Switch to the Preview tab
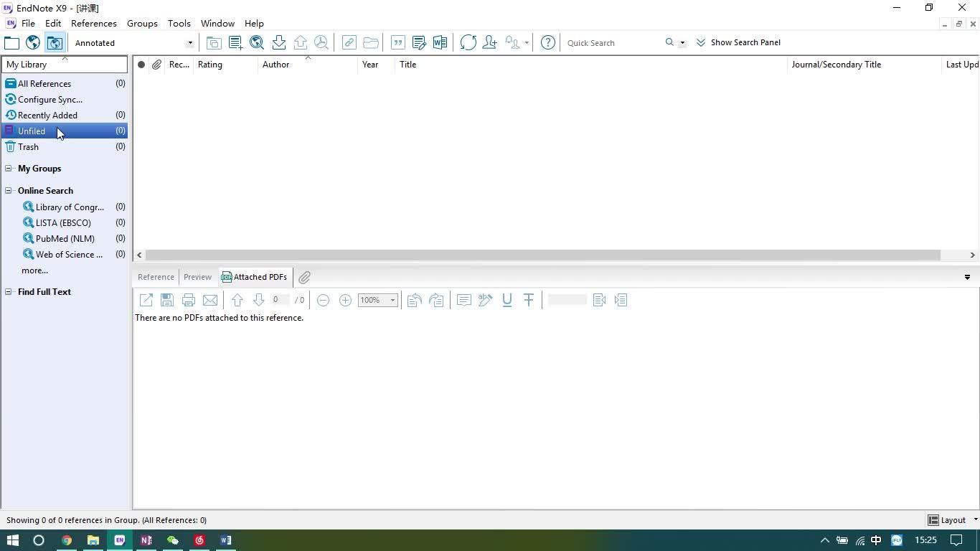Viewport: 980px width, 551px height. [197, 277]
